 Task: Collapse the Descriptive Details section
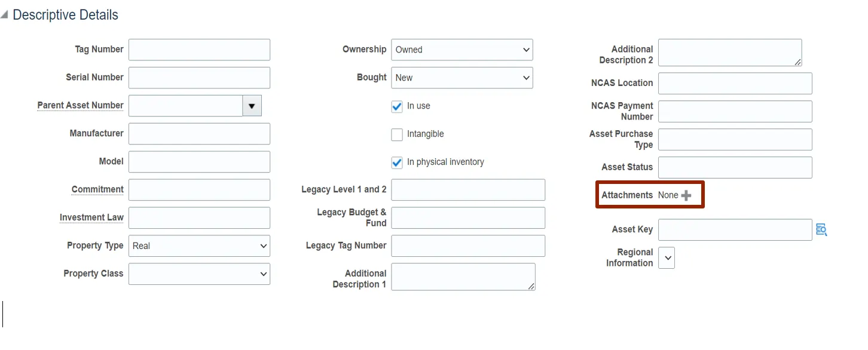pos(5,16)
